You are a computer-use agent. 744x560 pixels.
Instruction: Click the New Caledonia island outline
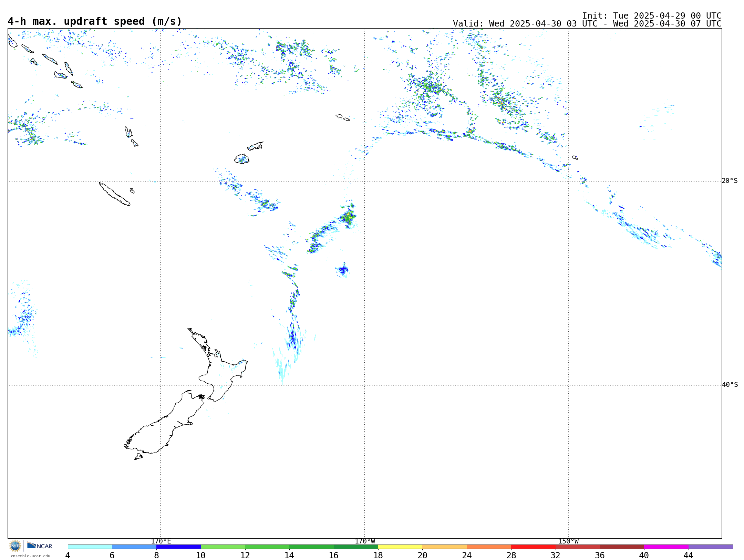114,194
